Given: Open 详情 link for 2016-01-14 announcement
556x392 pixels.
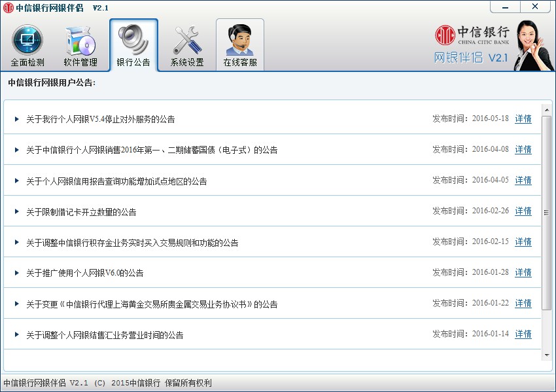Looking at the screenshot, I should 523,334.
